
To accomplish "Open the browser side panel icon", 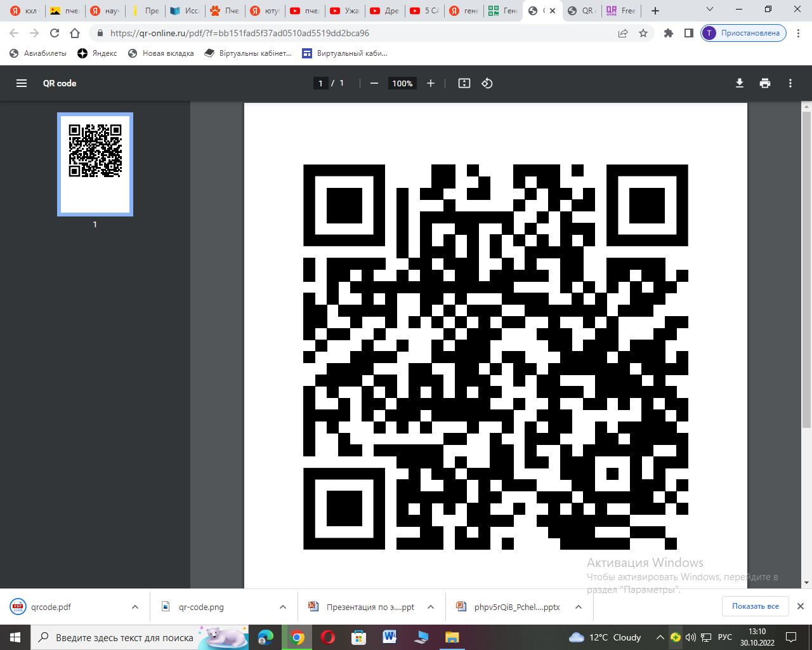I will point(689,33).
